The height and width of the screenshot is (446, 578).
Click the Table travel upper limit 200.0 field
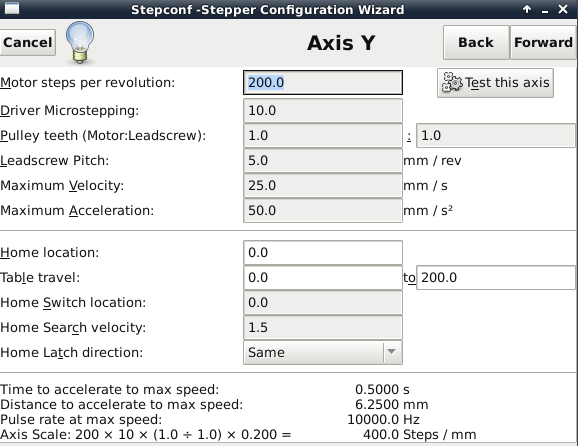[496, 278]
